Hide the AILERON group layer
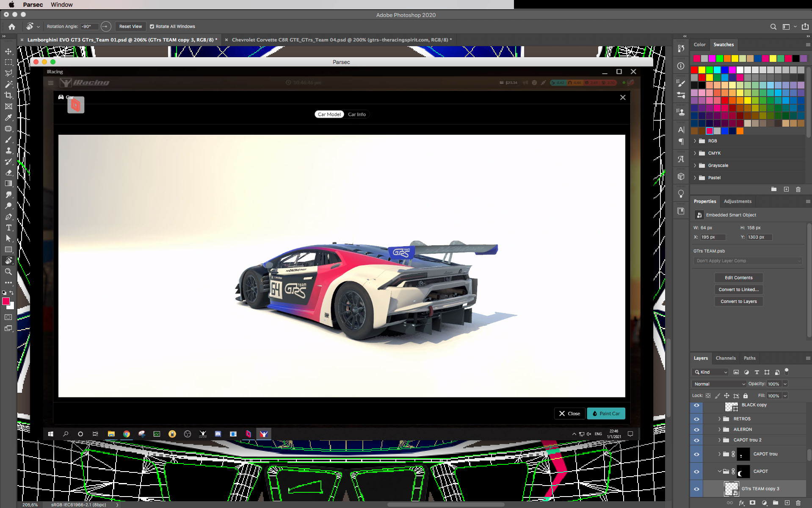The image size is (812, 508). (696, 429)
